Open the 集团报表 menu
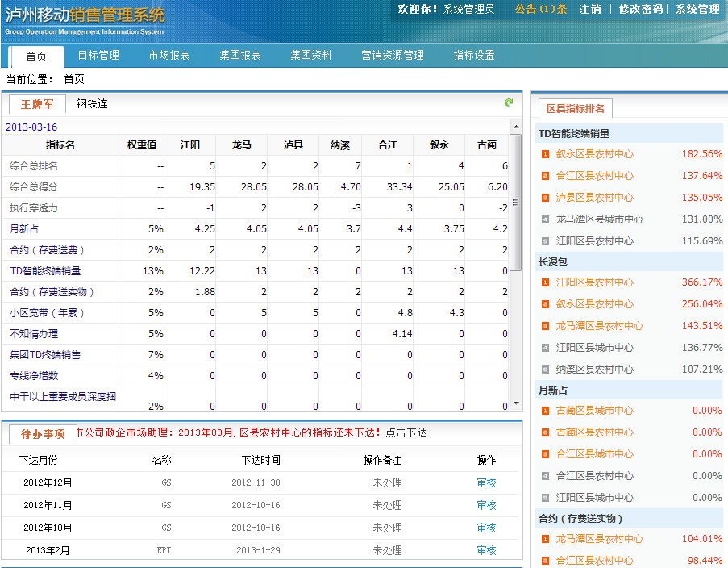728x568 pixels. click(x=240, y=56)
